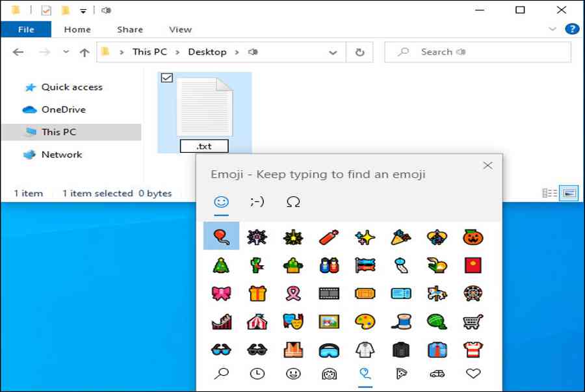Viewport: 585px width, 392px height.
Task: Open the Share ribbon tab
Action: click(x=130, y=29)
